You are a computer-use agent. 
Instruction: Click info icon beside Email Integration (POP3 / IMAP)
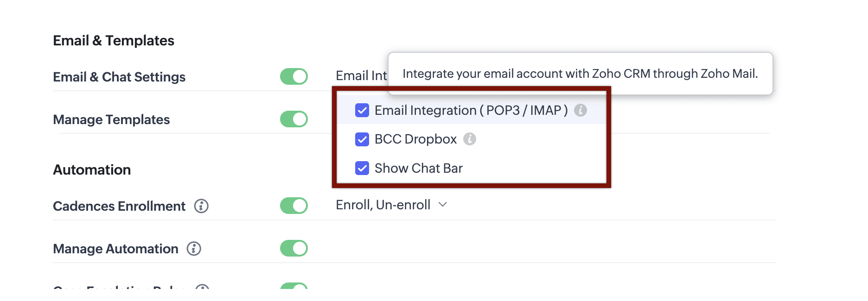[580, 110]
